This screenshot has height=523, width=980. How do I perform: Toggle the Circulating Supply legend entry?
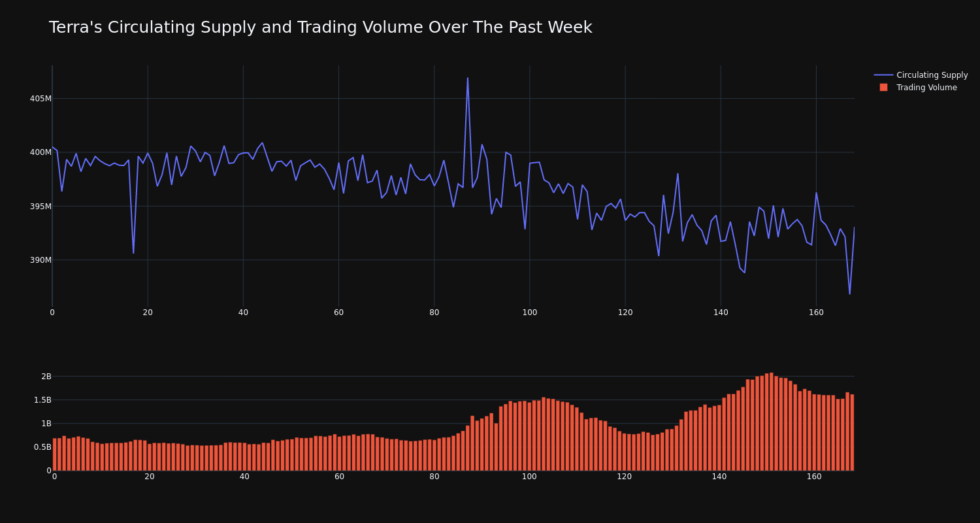(x=921, y=75)
